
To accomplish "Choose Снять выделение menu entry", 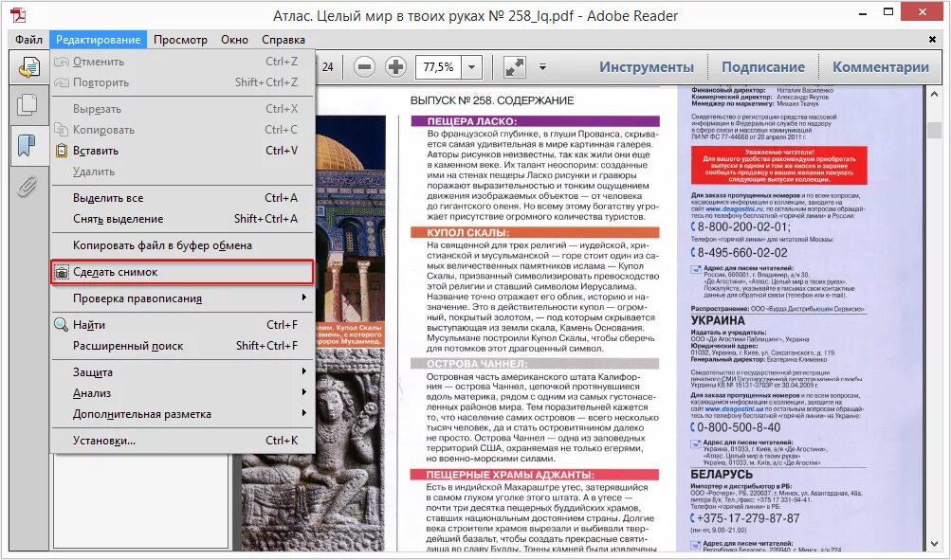I will pos(182,219).
